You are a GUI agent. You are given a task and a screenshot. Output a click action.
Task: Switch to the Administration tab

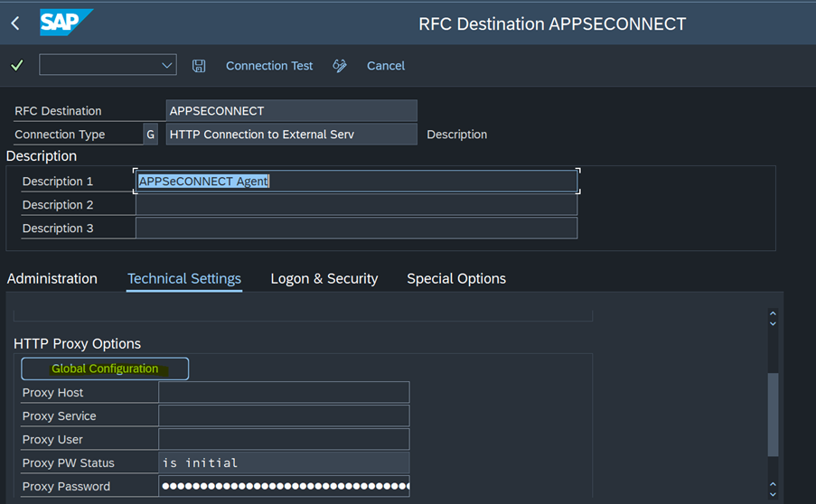pyautogui.click(x=52, y=279)
